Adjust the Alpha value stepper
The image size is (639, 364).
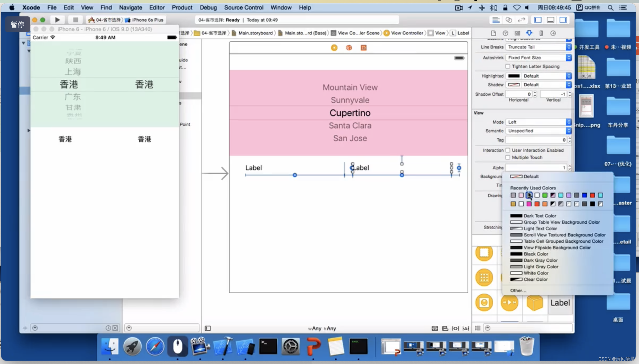570,168
